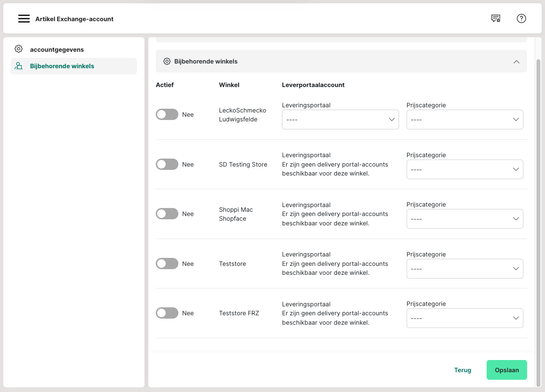Click the Terug link
Viewport: 545px width, 392px height.
point(463,370)
